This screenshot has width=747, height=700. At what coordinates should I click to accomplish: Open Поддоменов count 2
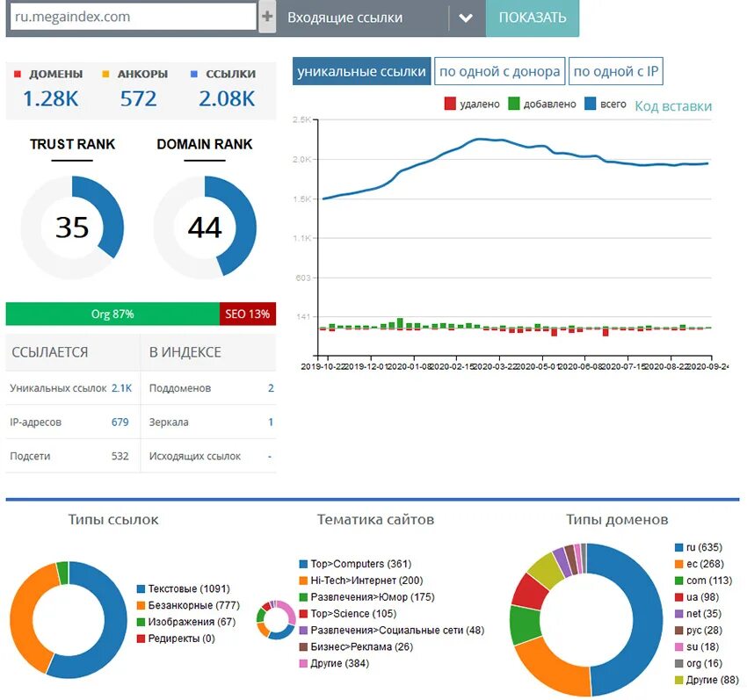pyautogui.click(x=271, y=388)
